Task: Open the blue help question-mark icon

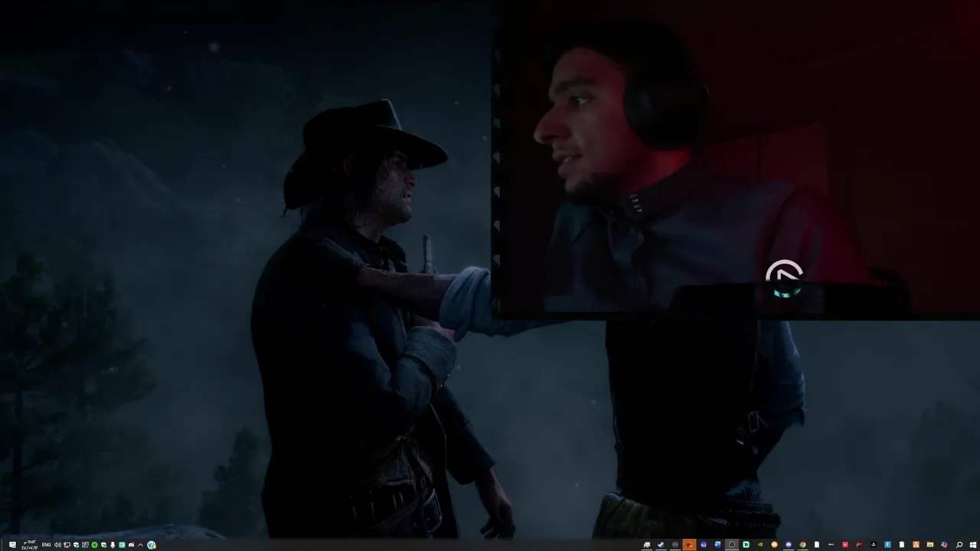Action: point(151,545)
